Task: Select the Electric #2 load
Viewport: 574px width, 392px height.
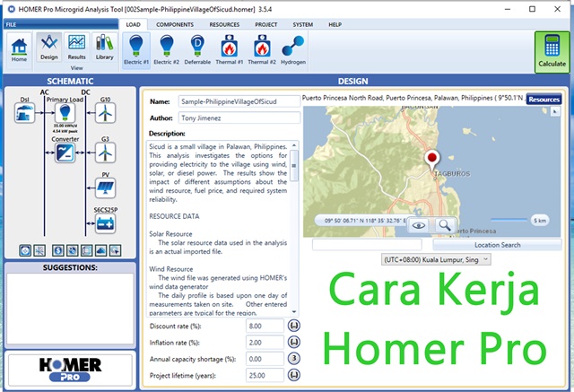Action: (x=167, y=50)
